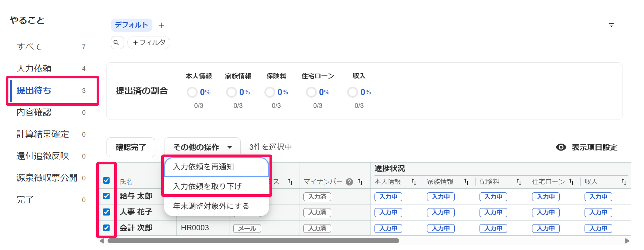This screenshot has width=644, height=250.
Task: Click 本人情報 入力中 badge for 給与 太郎
Action: coord(388,197)
